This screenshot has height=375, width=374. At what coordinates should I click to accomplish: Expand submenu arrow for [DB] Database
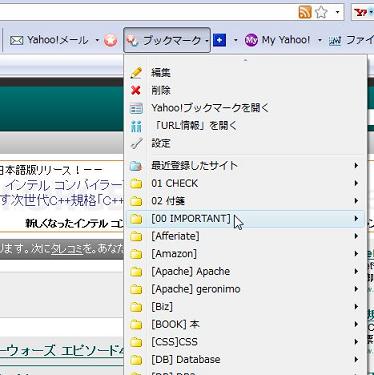[356, 360]
